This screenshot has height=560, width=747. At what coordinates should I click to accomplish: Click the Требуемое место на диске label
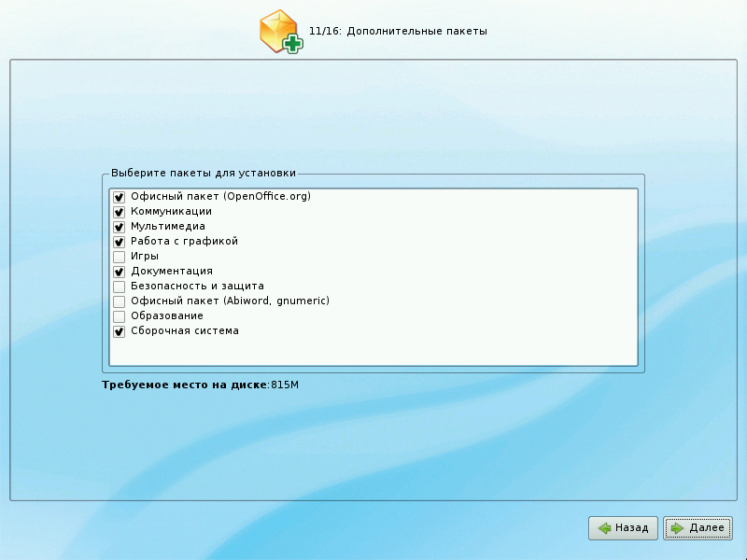(x=185, y=384)
